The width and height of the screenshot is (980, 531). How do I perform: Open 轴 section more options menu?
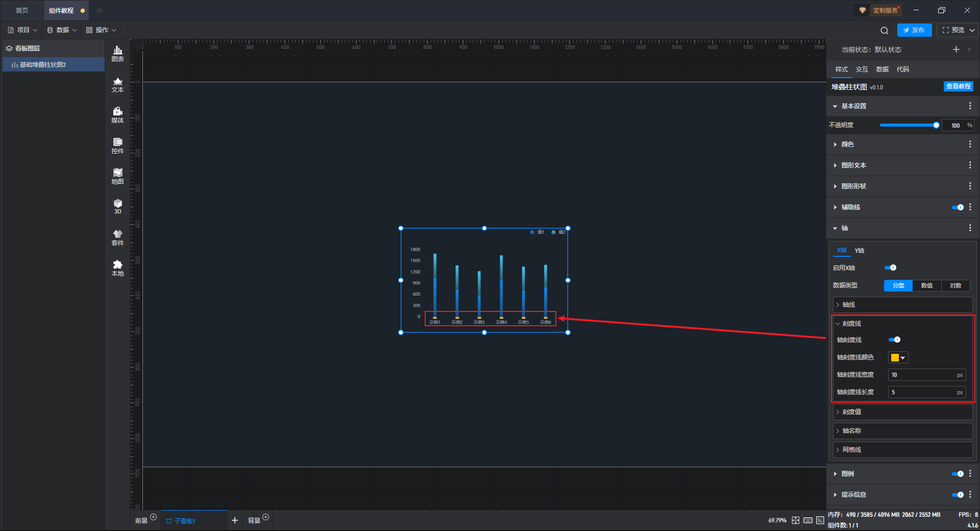[x=970, y=228]
